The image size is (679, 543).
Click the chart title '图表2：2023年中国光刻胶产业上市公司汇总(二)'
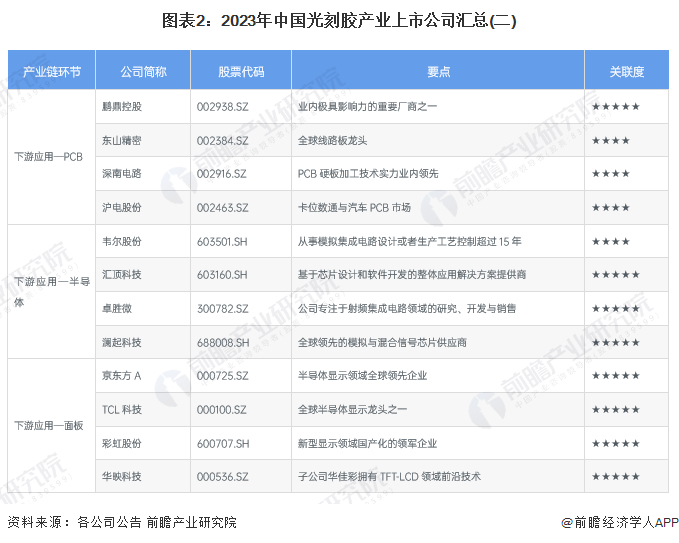click(x=339, y=20)
